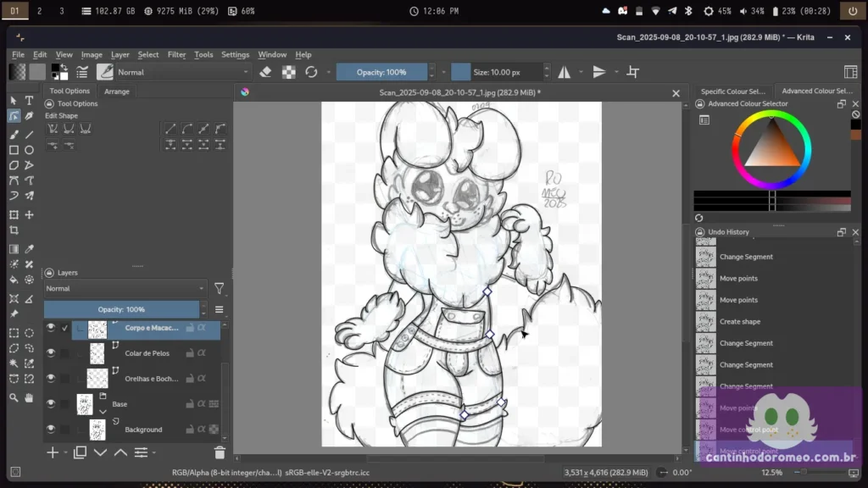
Task: Hide the Corpo e Macac... layer
Action: point(51,328)
